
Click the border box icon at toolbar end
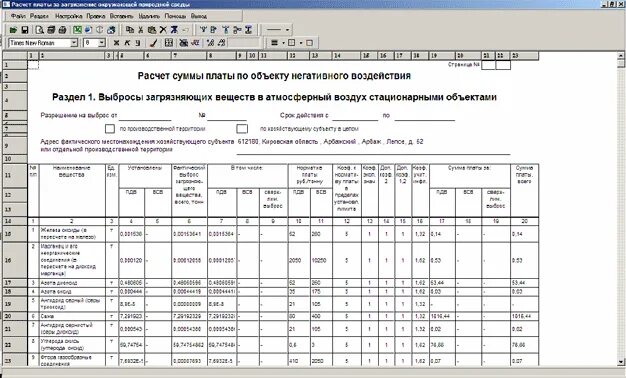(309, 43)
